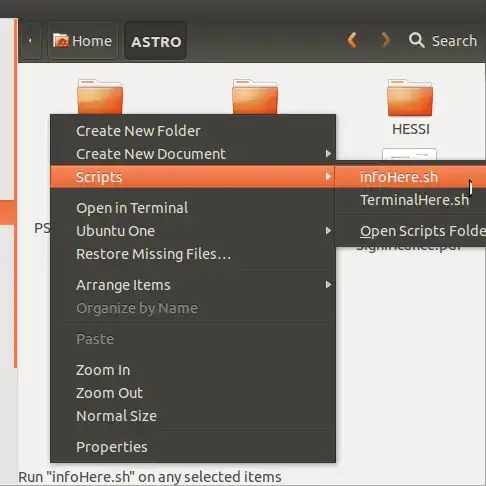Click the document thumbnail below HESSI
Viewport: 486px width, 486px height.
[x=409, y=154]
